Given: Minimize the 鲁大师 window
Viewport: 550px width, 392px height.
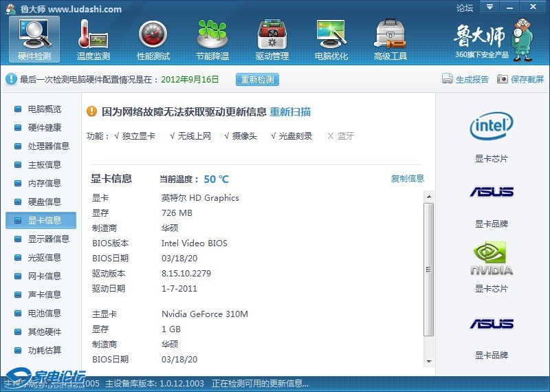Looking at the screenshot, I should coord(509,7).
